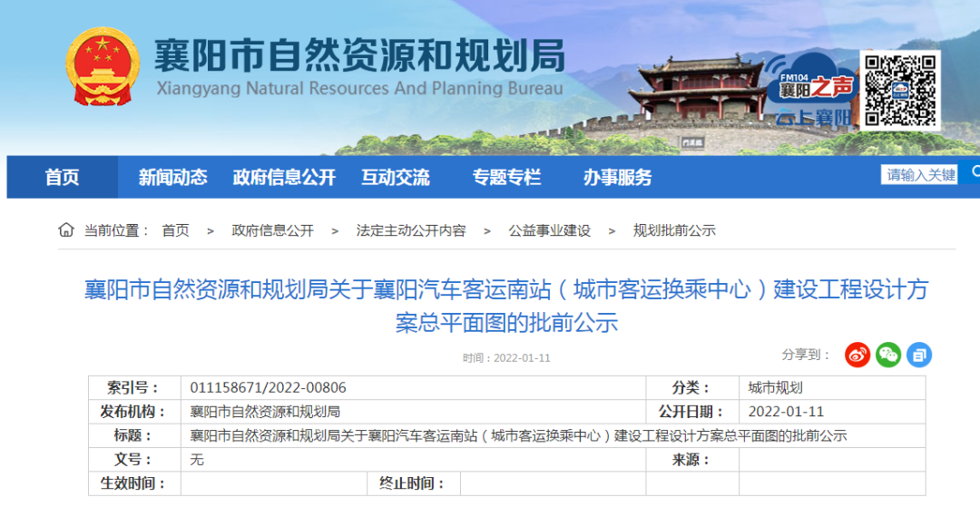Open the 办事服务 navigation tab
980x507 pixels.
click(618, 178)
